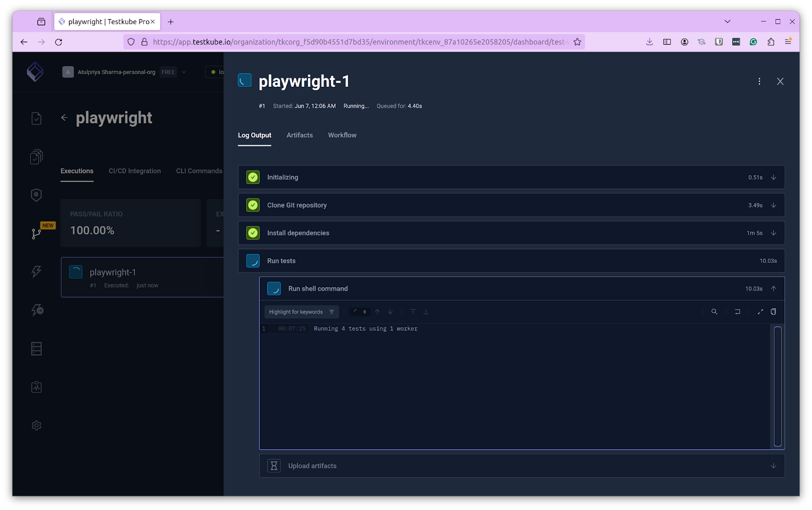
Task: Expand the Clone Git repository step
Action: (x=773, y=205)
